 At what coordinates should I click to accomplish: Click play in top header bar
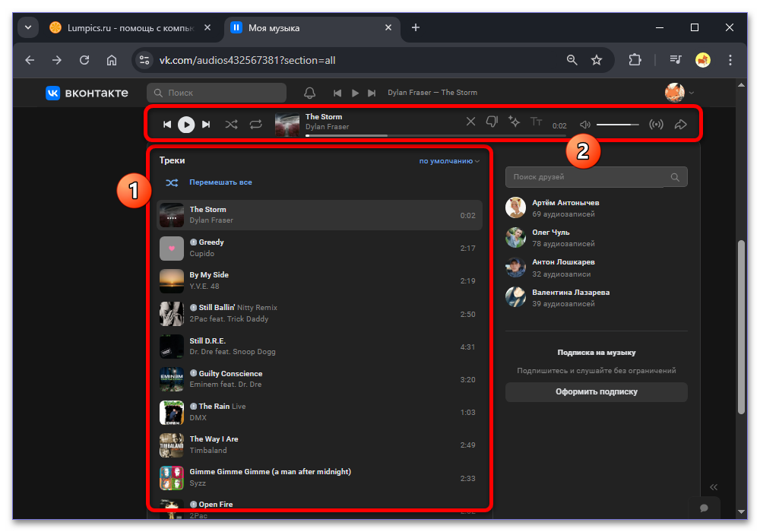(355, 93)
